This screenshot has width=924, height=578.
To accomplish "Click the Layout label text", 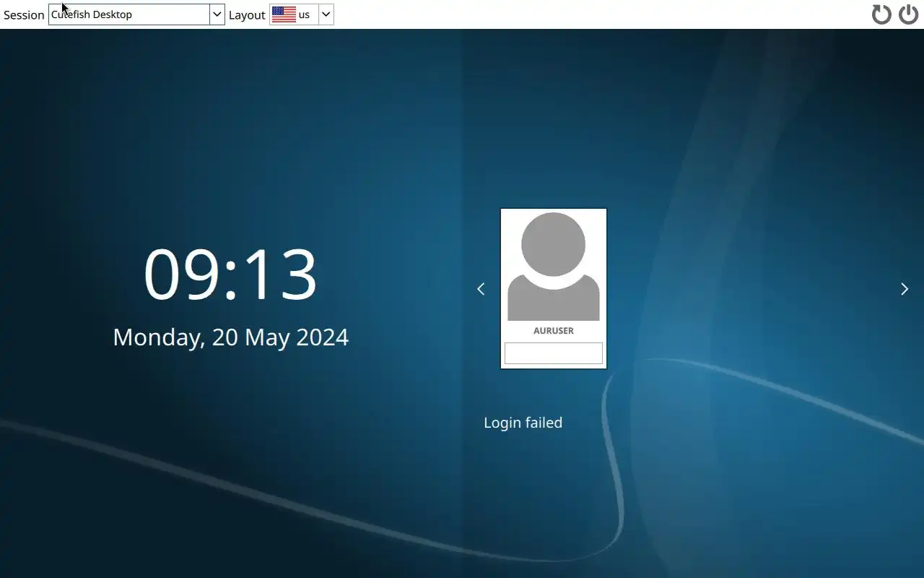I will tap(247, 15).
